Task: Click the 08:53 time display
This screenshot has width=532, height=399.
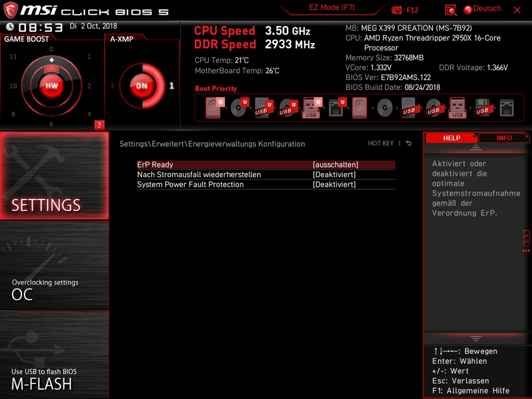Action: click(40, 27)
